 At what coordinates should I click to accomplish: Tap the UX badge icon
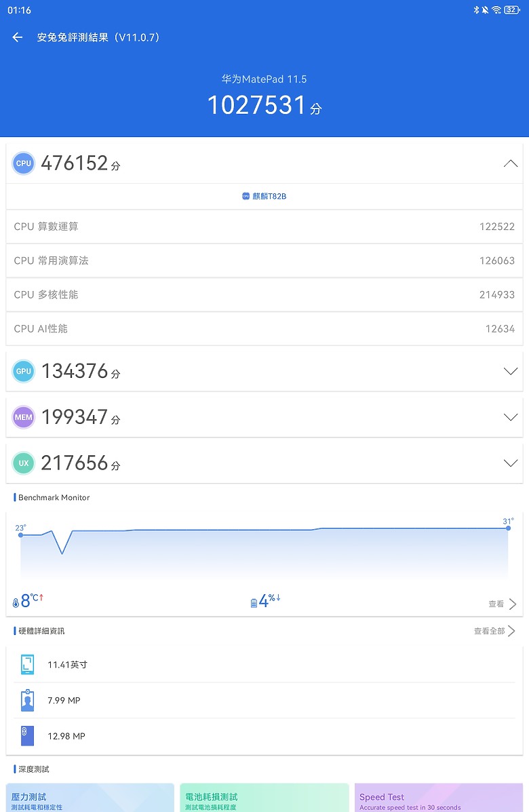click(x=23, y=463)
